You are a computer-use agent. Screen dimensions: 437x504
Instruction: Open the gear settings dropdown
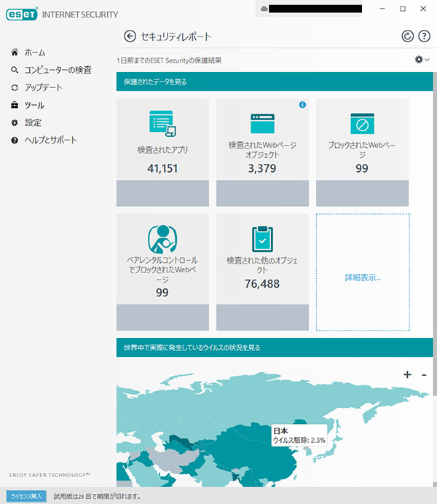[x=422, y=60]
